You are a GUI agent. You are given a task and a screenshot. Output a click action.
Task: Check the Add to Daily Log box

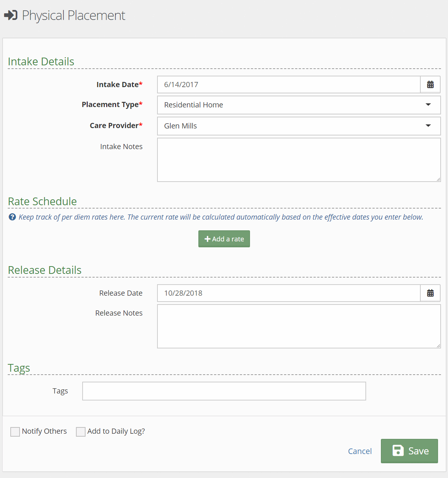pos(80,431)
